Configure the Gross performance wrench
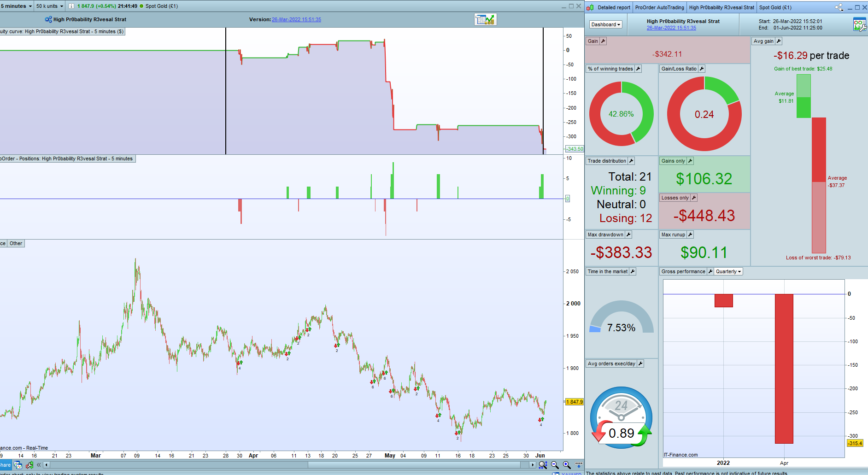The image size is (868, 475). pos(710,271)
